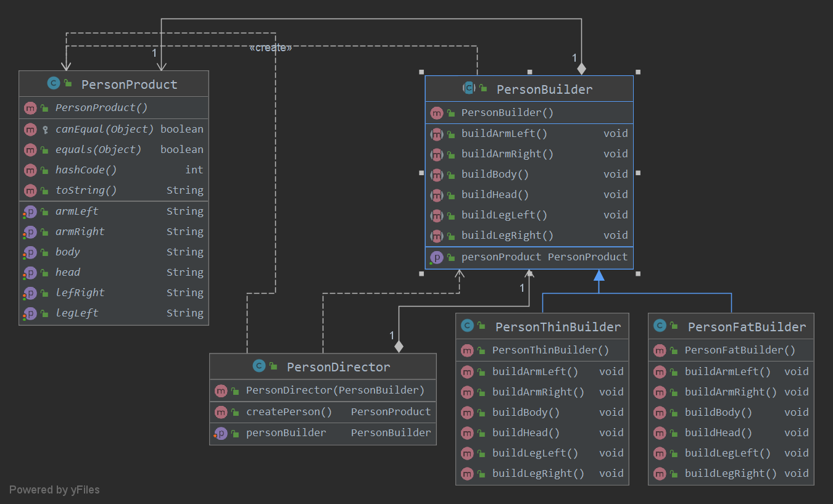This screenshot has height=504, width=833.
Task: Select the «create» label on the dashed edge
Action: click(x=271, y=47)
